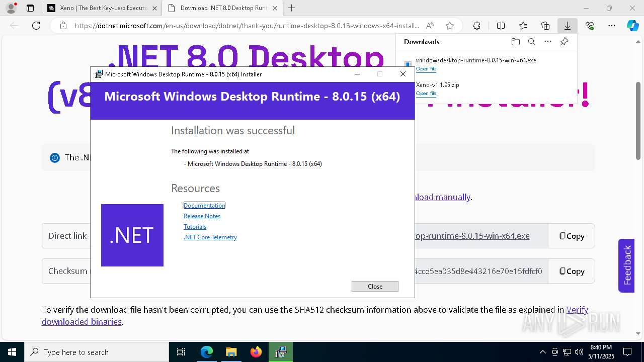The height and width of the screenshot is (362, 644).
Task: Close the installer with the title bar X
Action: point(403,74)
